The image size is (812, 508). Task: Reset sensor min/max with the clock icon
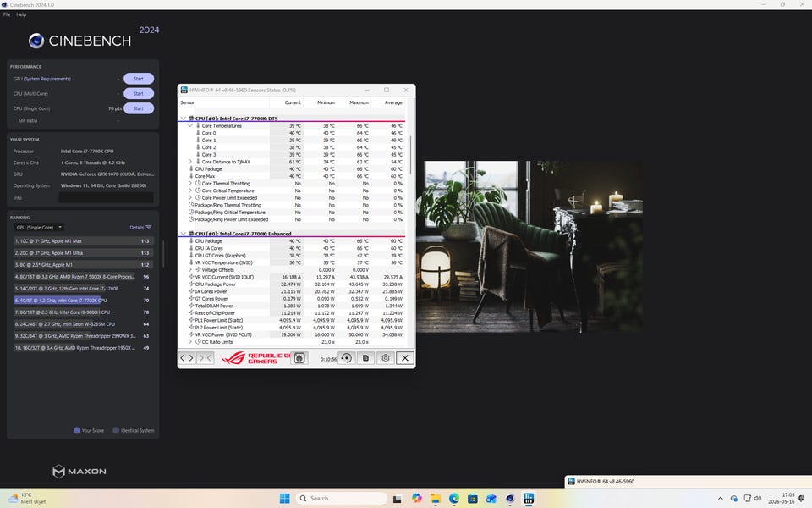pyautogui.click(x=347, y=357)
